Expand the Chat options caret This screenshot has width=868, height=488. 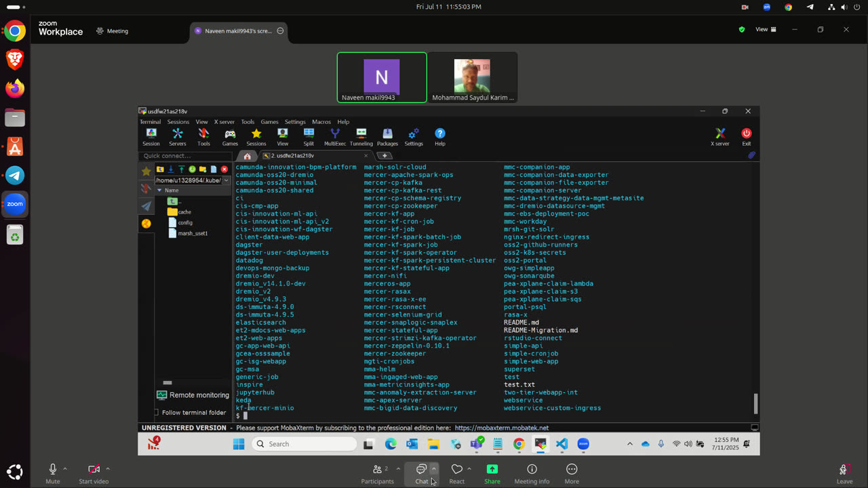(x=434, y=469)
